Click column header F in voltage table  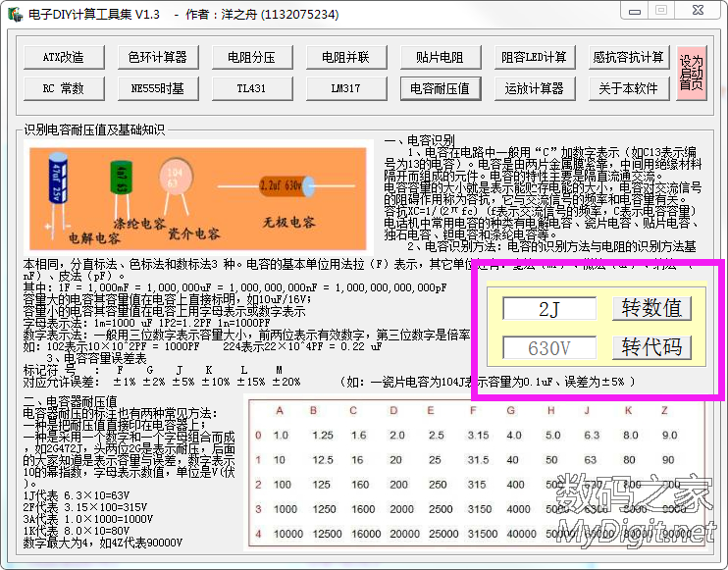473,411
